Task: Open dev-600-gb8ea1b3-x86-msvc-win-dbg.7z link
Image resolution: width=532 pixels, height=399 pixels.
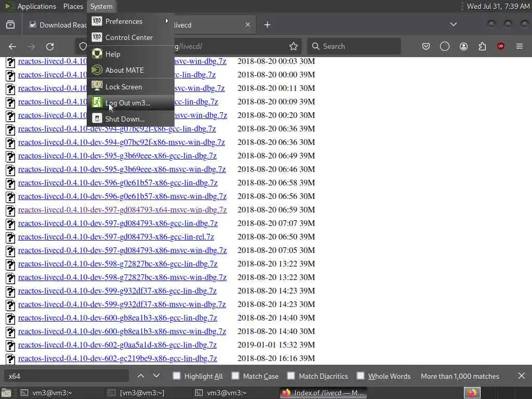Action: (x=122, y=331)
